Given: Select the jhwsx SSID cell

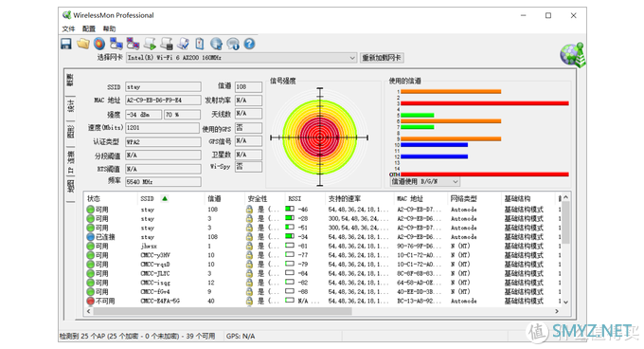Looking at the screenshot, I should 149,247.
